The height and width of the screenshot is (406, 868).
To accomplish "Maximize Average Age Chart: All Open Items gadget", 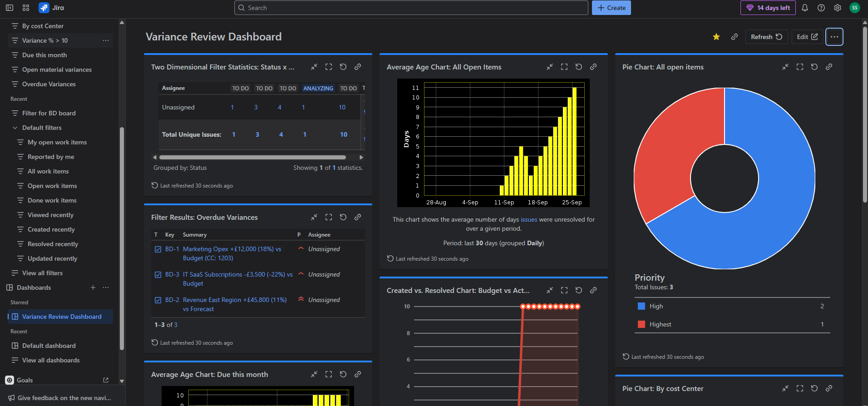I will (x=564, y=67).
